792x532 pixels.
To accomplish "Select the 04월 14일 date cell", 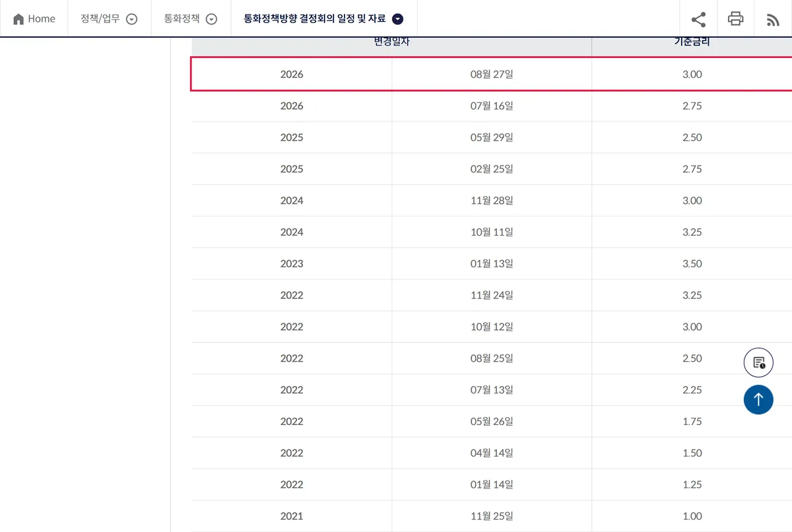I will (x=492, y=453).
